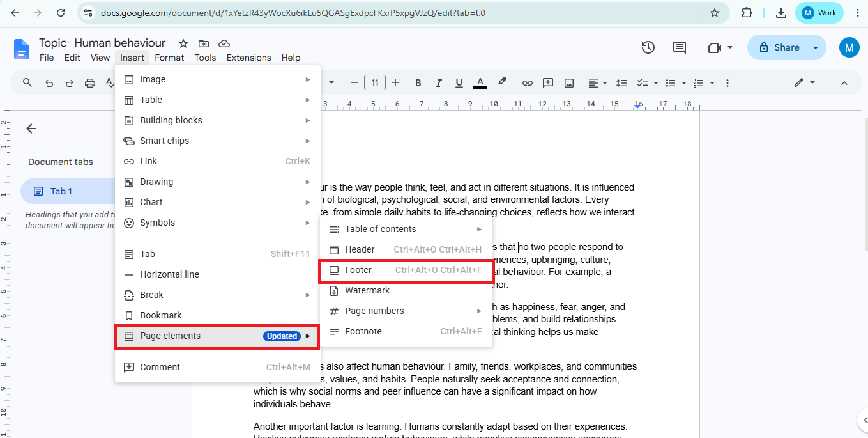Click the Share button

(777, 47)
